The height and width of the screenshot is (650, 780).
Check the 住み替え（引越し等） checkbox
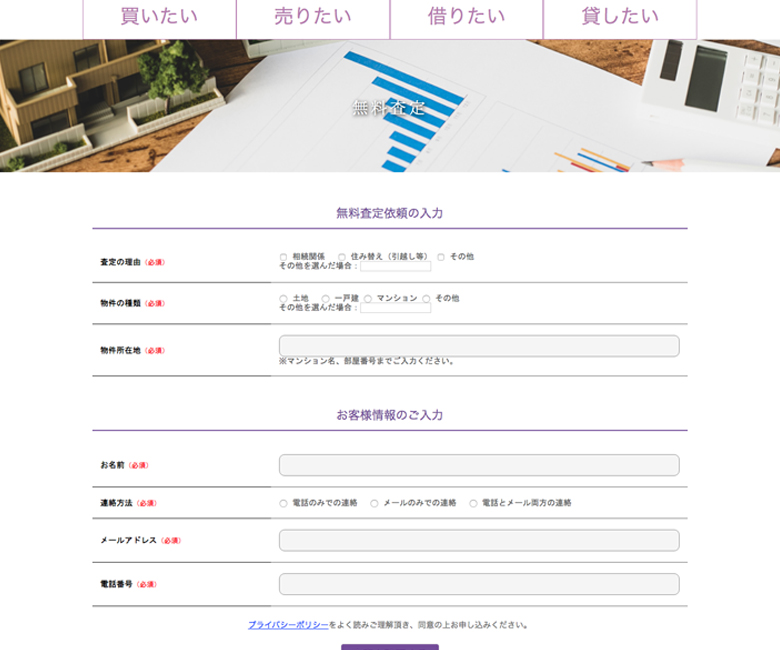pos(342,257)
